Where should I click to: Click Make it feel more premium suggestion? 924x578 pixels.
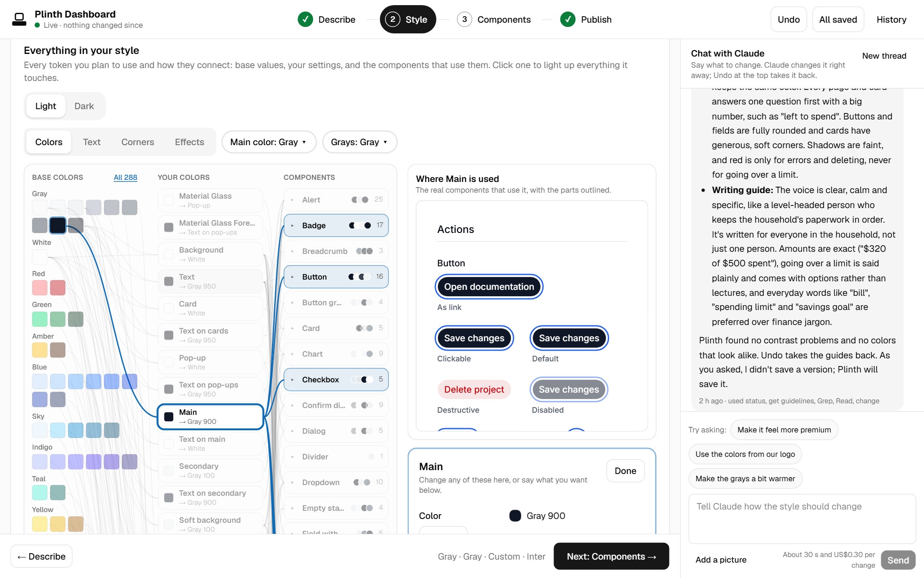(x=784, y=429)
